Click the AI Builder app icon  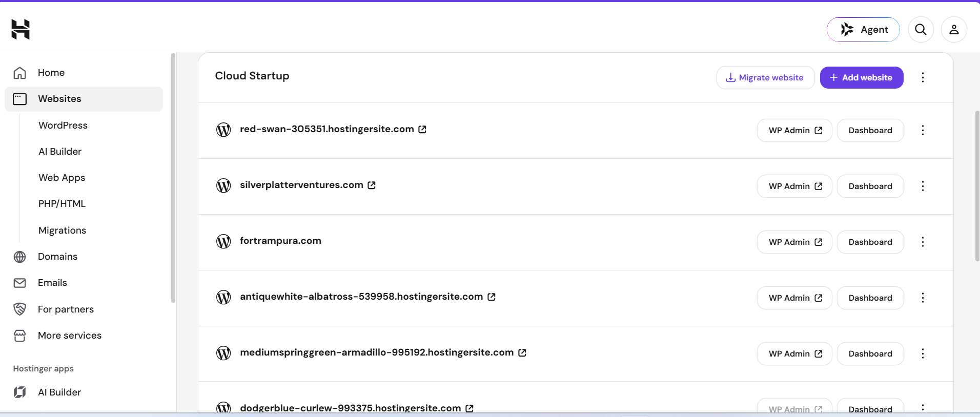(19, 392)
